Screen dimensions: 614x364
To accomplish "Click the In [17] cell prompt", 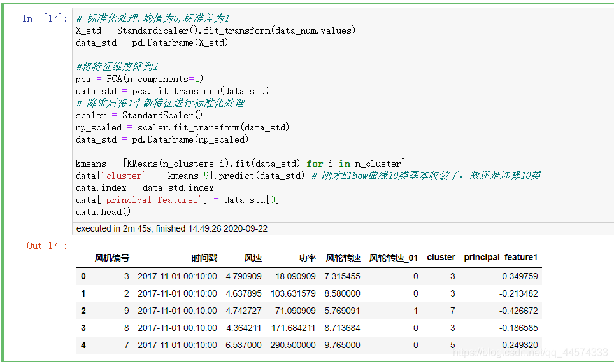I will coord(45,18).
